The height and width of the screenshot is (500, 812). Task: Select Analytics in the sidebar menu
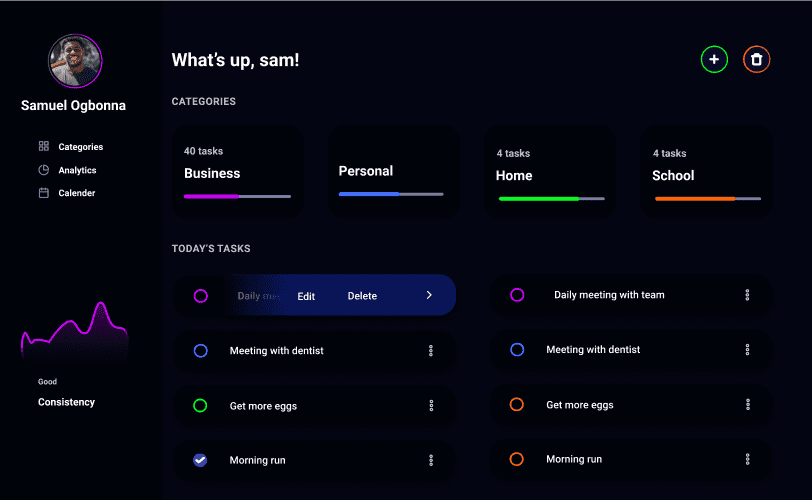point(77,170)
